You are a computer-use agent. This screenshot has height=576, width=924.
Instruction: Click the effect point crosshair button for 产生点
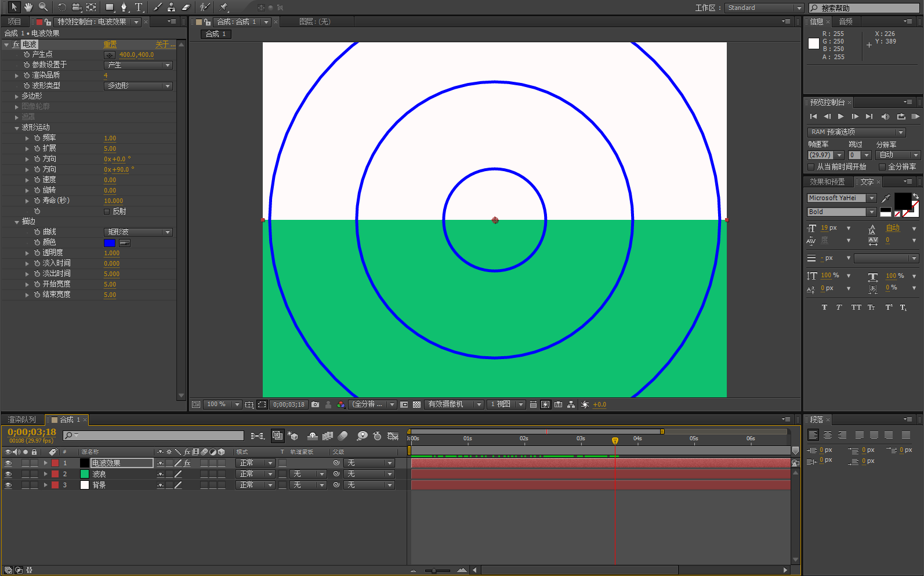point(109,55)
